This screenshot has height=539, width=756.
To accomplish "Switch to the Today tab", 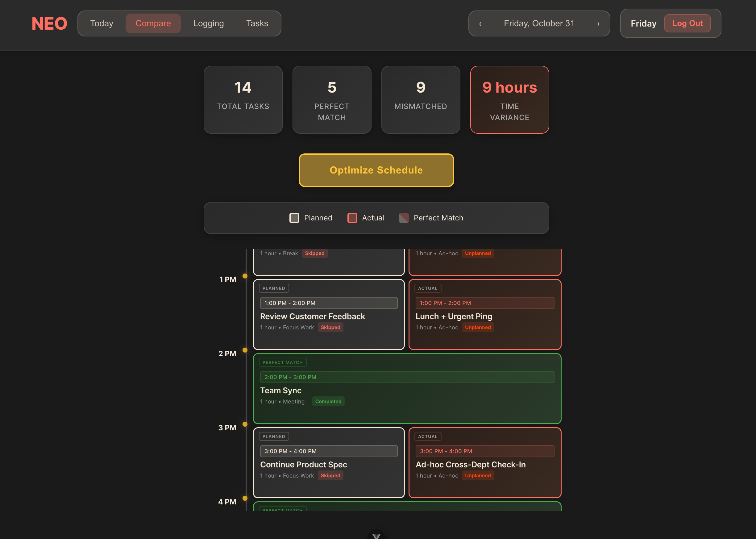I will click(102, 23).
